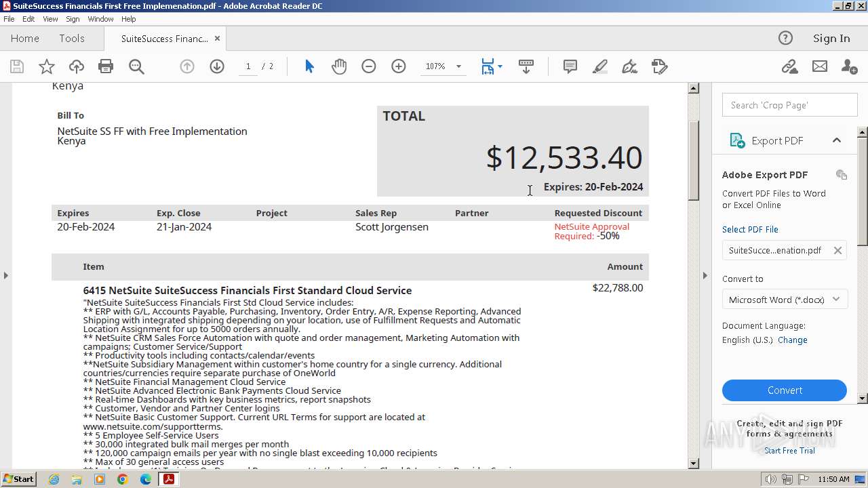
Task: Open the Sign menu
Action: [x=73, y=19]
